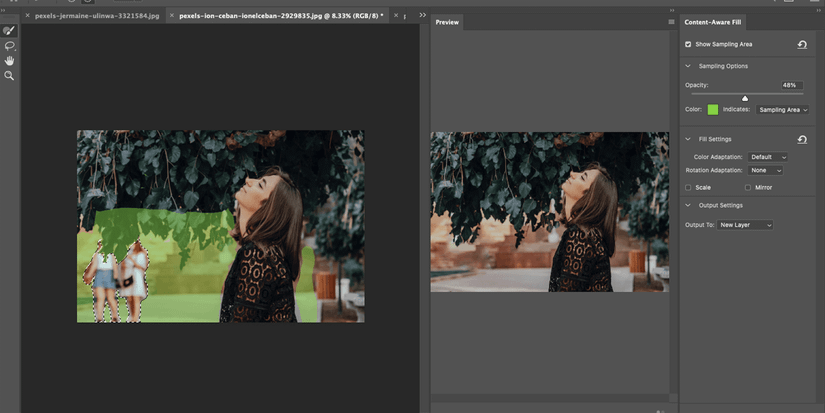Uncheck Show Sampling Area
This screenshot has height=413, width=825.
[x=688, y=44]
